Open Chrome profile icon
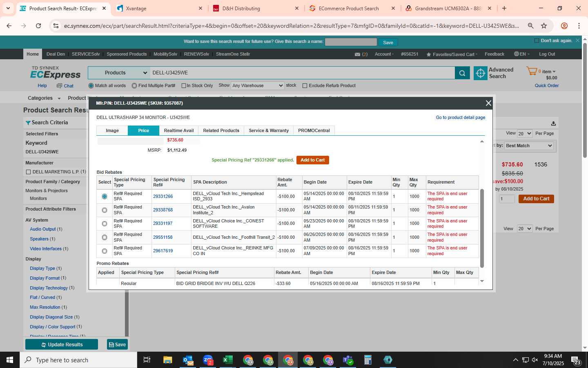The height and width of the screenshot is (368, 588). click(x=564, y=26)
